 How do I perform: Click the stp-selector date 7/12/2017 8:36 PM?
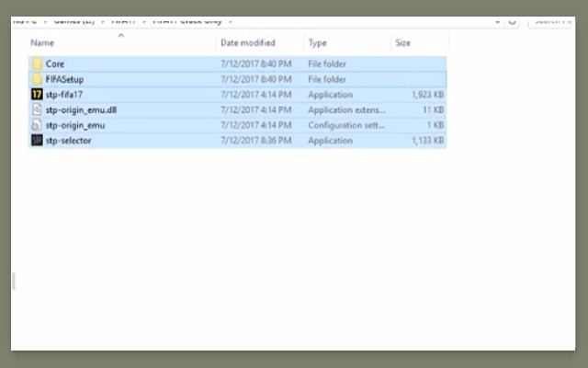click(255, 141)
